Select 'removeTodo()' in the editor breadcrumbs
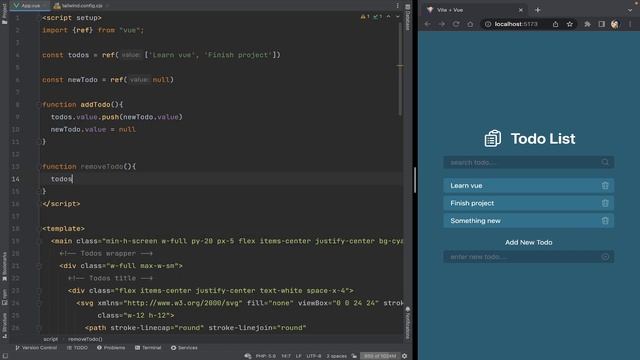The height and width of the screenshot is (360, 640). coord(85,339)
